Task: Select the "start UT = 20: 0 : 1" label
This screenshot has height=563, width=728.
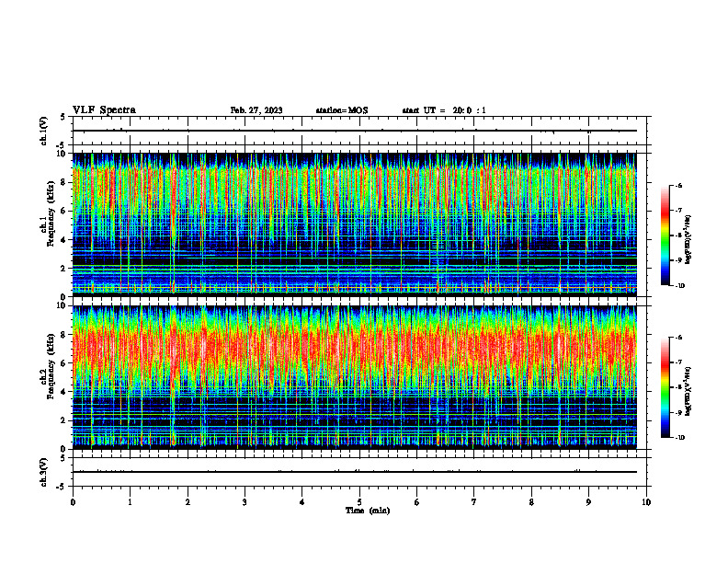Action: [444, 110]
